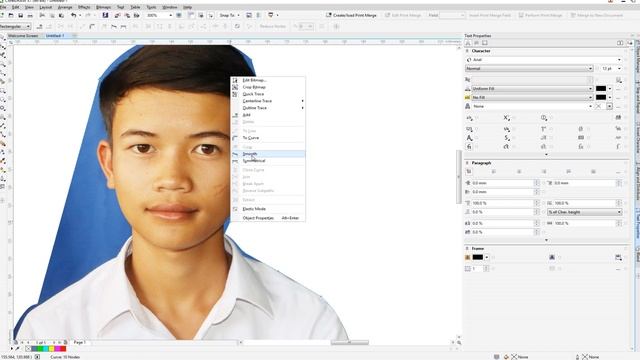Click the Paste icon in toolbar
The height and width of the screenshot is (360, 640).
click(61, 16)
